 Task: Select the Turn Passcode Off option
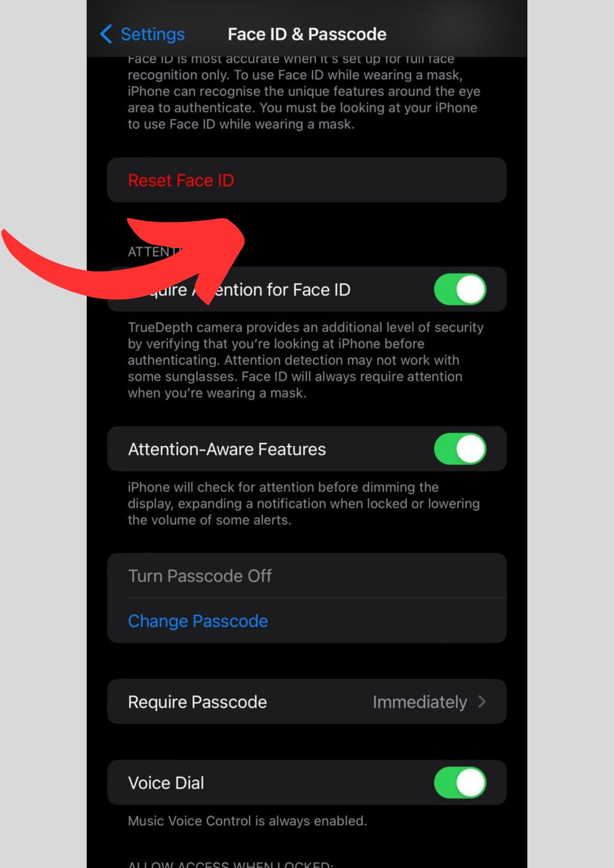[307, 576]
